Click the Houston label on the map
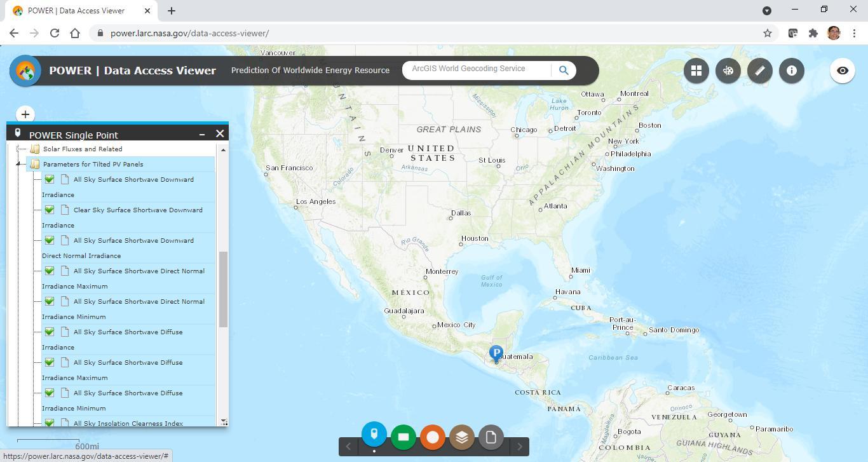 pyautogui.click(x=475, y=238)
